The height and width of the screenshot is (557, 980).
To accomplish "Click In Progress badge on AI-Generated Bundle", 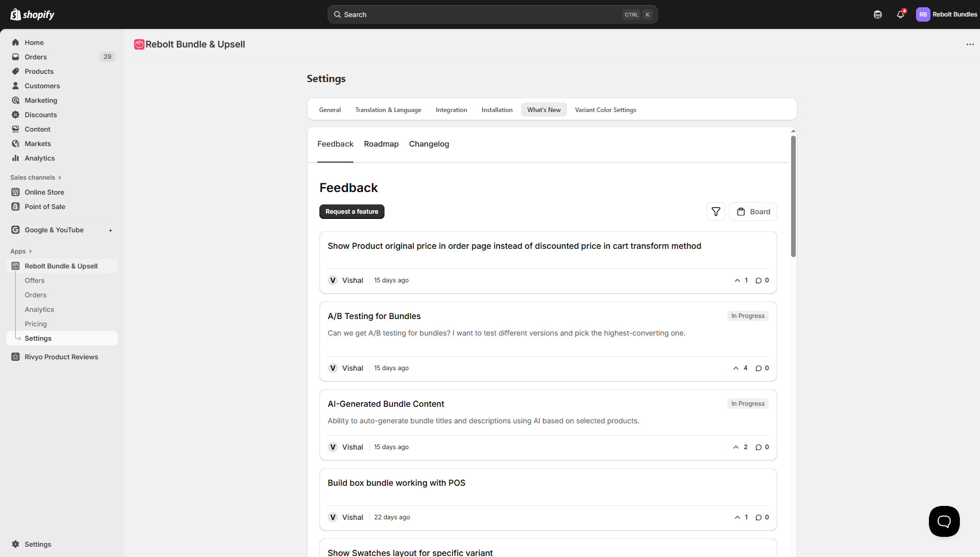I will coord(748,404).
